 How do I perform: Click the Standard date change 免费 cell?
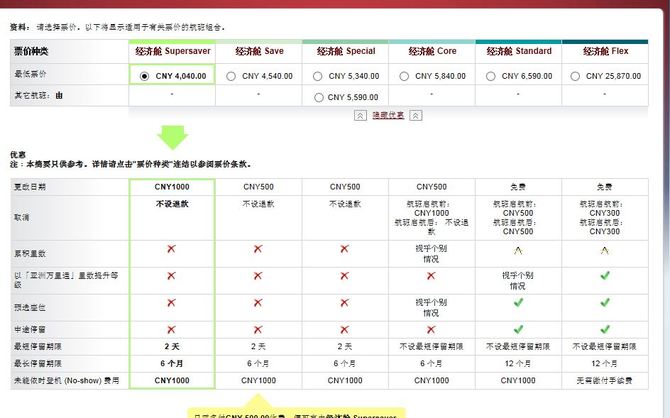(518, 187)
